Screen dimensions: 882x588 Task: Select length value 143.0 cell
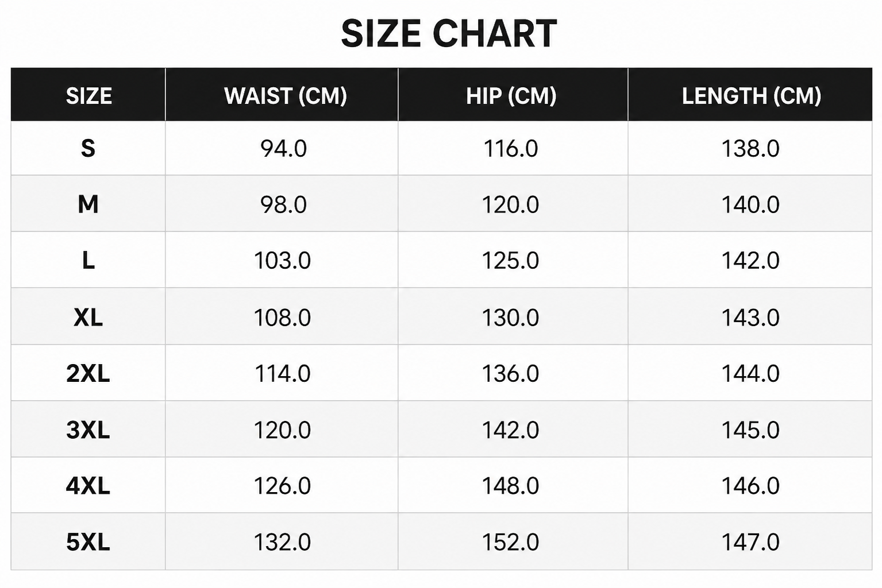[750, 317]
